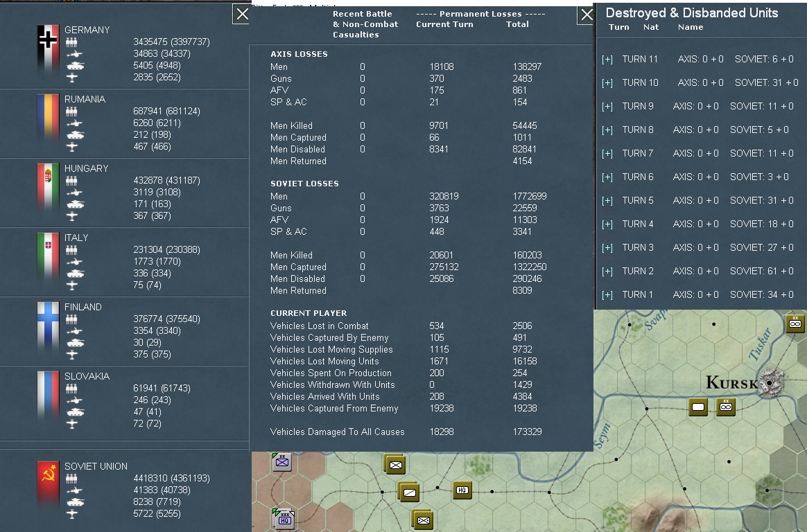The width and height of the screenshot is (807, 532).
Task: Click Germany's manpower soldiers icon
Action: coord(71,42)
